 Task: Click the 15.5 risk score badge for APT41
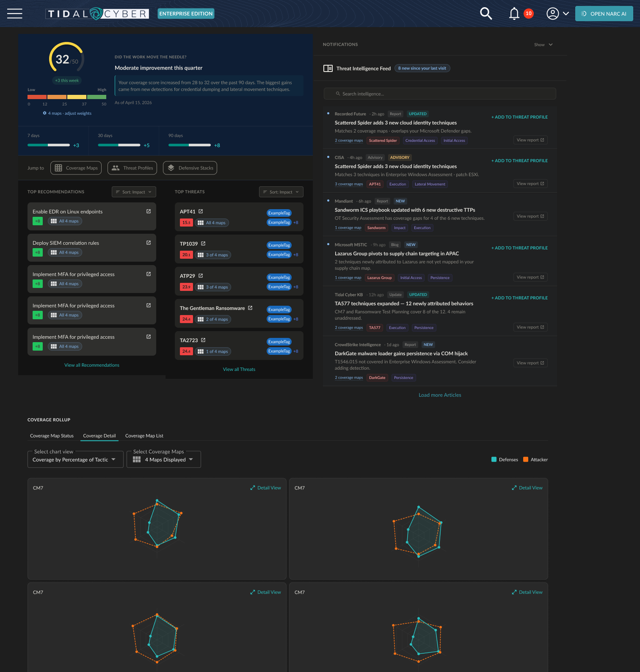(186, 222)
